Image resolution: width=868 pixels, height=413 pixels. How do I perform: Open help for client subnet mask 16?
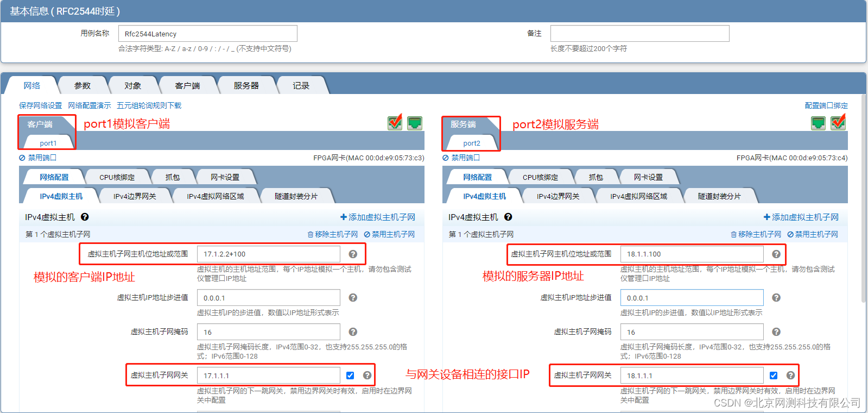(353, 331)
